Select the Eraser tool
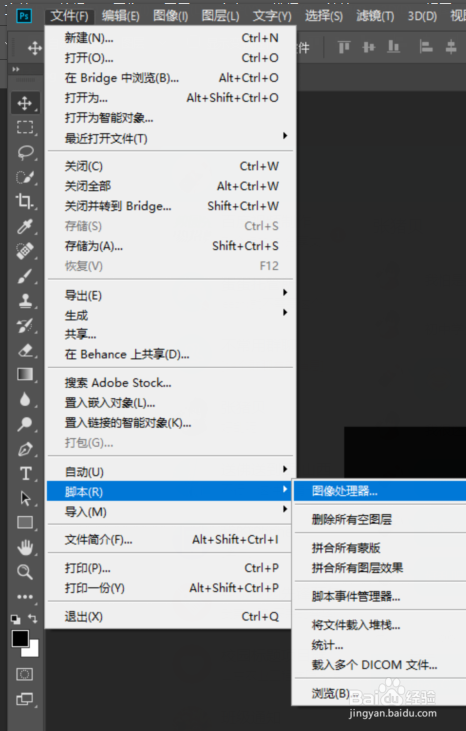The width and height of the screenshot is (466, 731). click(x=25, y=350)
